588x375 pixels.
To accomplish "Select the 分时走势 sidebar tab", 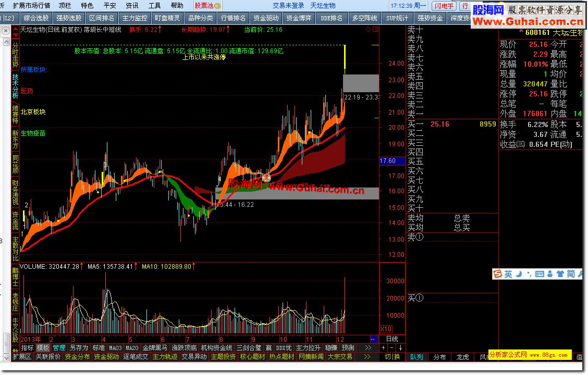I will [x=15, y=55].
